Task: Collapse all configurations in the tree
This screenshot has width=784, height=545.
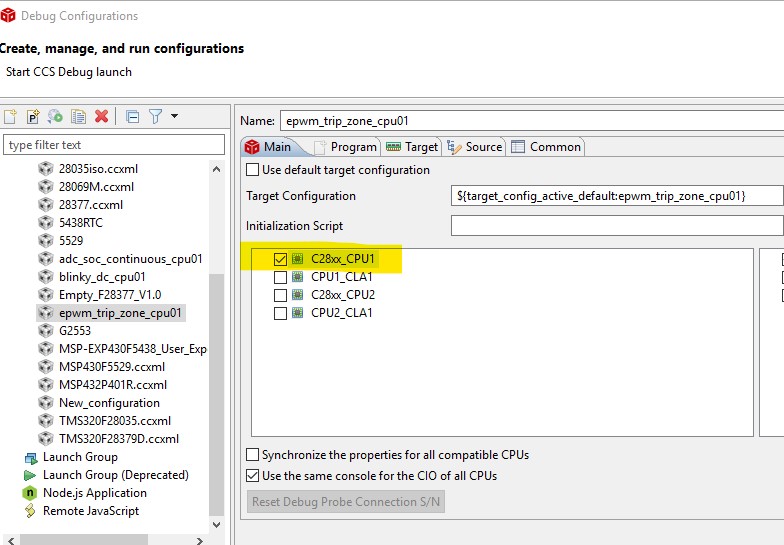Action: 132,117
